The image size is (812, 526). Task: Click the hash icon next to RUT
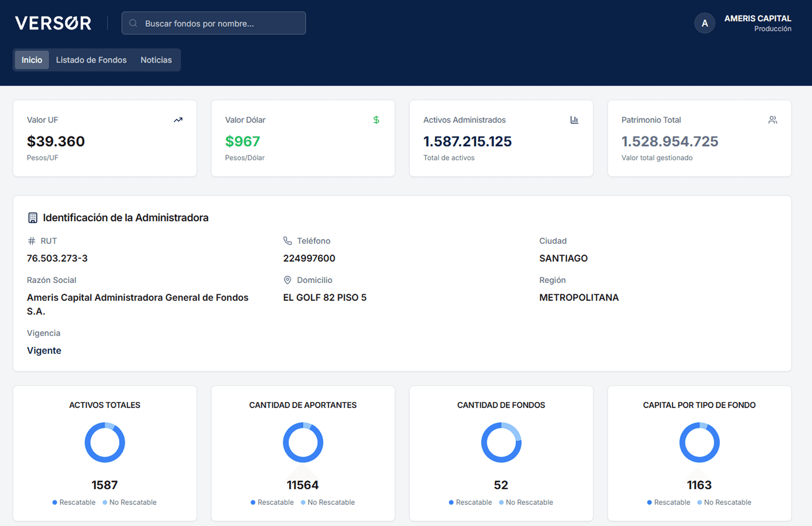(31, 241)
